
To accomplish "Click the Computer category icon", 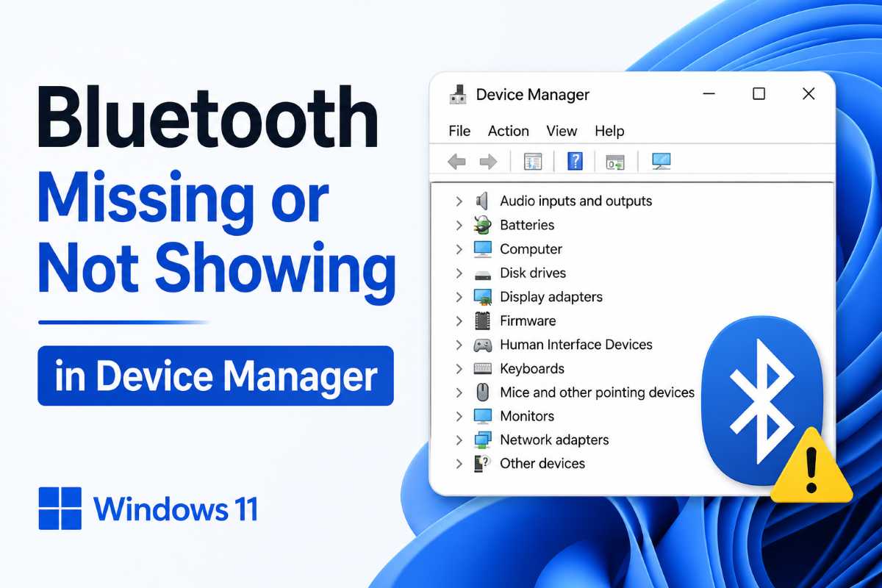I will coord(482,249).
